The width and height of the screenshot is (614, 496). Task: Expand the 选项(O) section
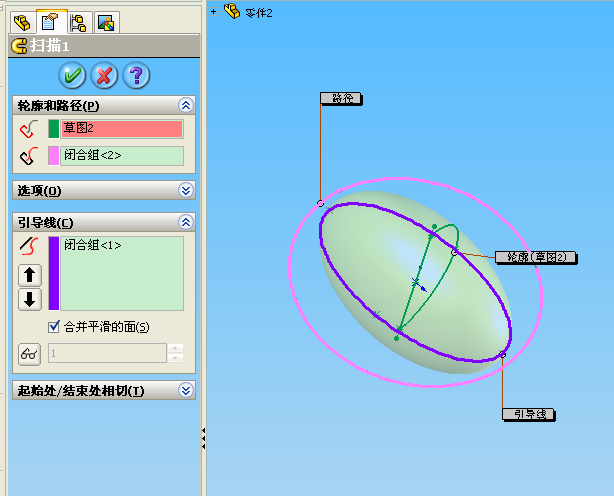coord(186,190)
